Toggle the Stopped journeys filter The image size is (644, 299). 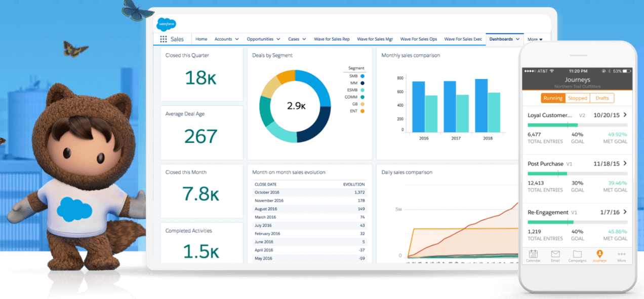point(577,98)
